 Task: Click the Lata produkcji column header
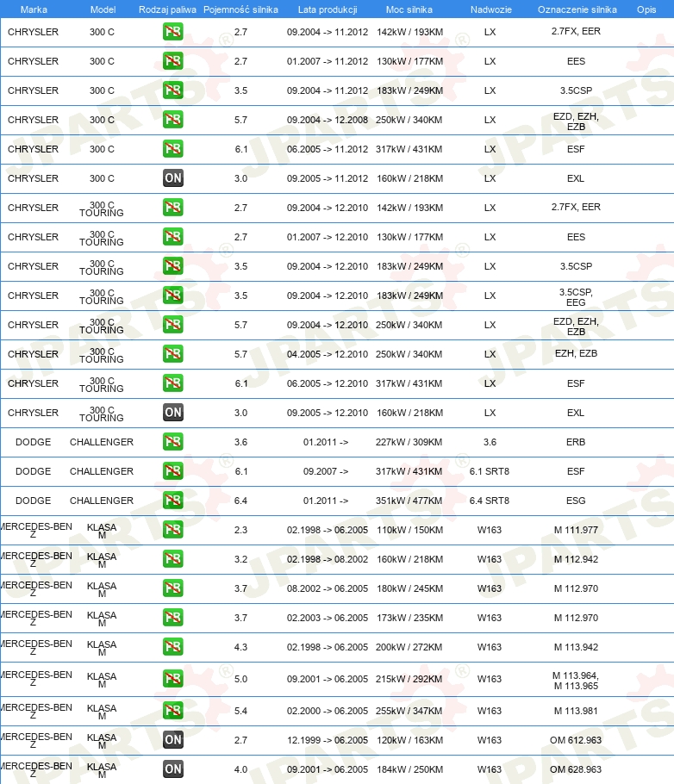pyautogui.click(x=328, y=9)
